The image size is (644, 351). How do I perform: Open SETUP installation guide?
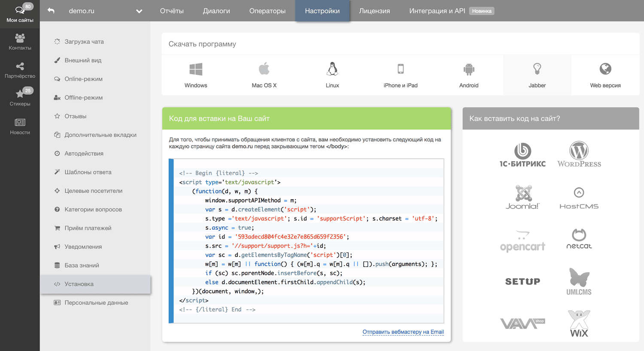pos(522,281)
